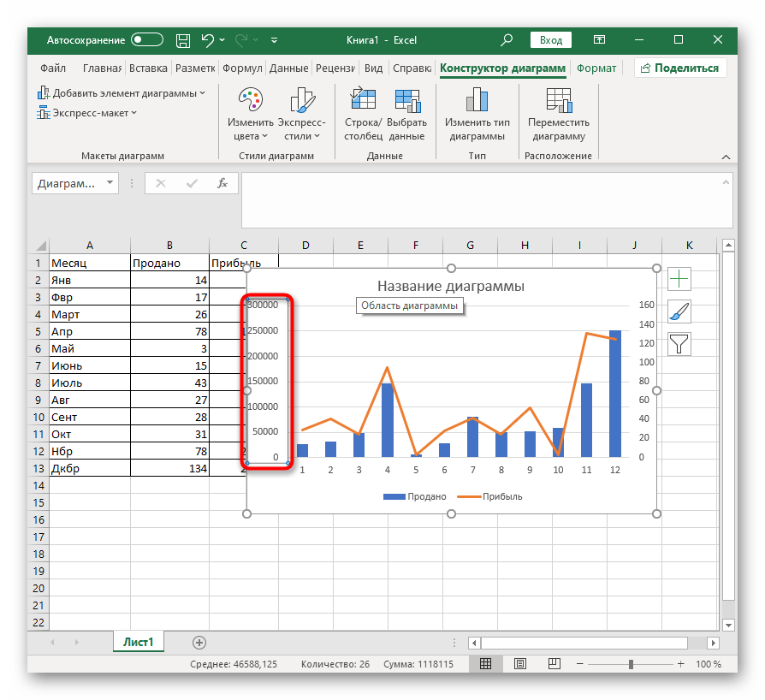Open the Name Box dropdown arrow

click(110, 183)
